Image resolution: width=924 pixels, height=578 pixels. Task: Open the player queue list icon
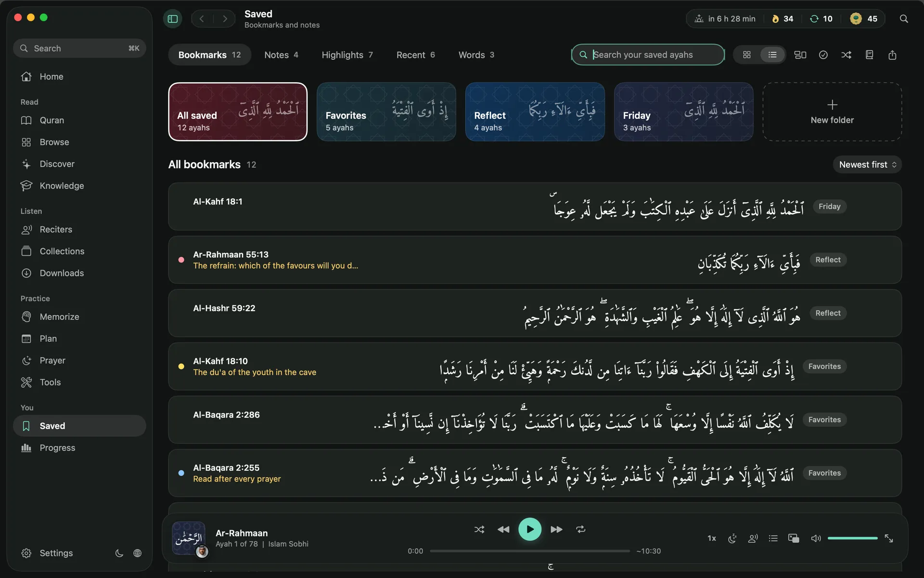click(x=773, y=538)
